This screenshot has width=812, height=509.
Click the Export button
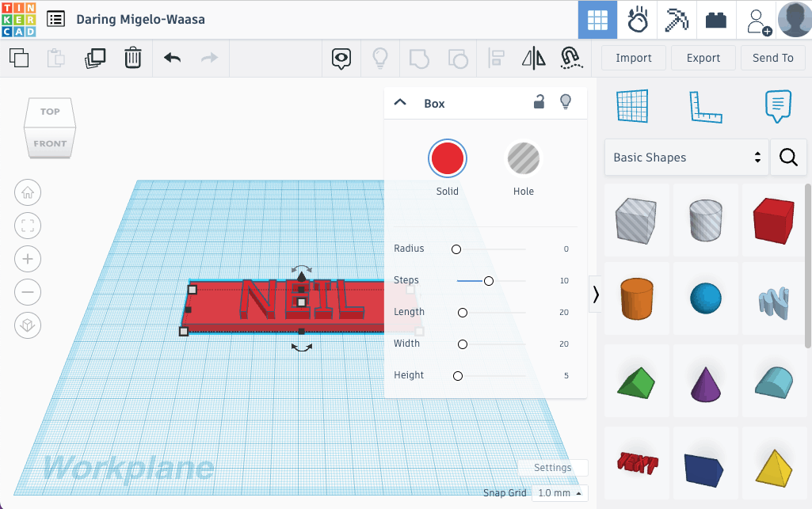pyautogui.click(x=703, y=58)
